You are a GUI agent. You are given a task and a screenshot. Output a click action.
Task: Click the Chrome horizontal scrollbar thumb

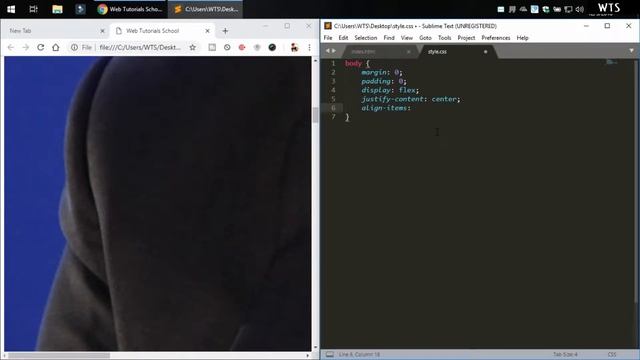59,356
